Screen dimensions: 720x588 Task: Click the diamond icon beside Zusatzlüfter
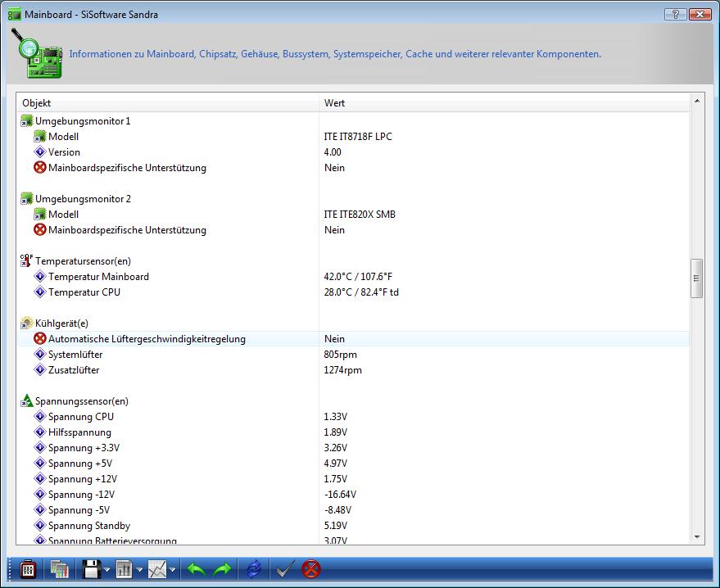click(x=40, y=370)
